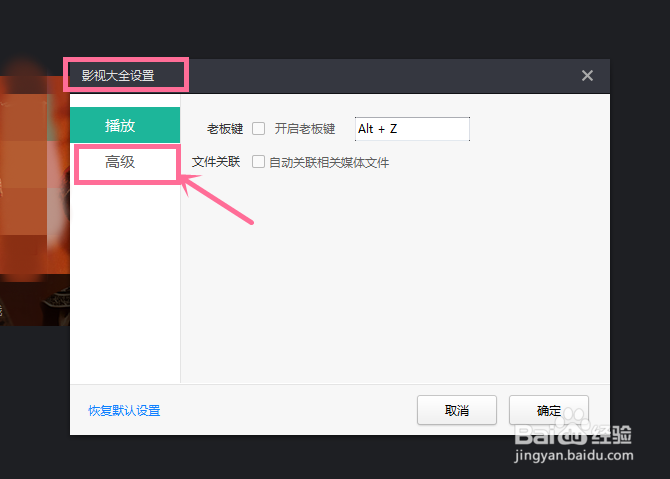Switch to the 播放 tab
670x479 pixels.
(x=125, y=125)
